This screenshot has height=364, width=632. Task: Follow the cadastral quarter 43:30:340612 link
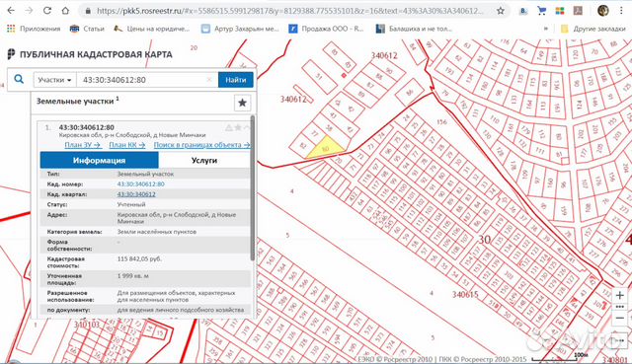point(136,194)
